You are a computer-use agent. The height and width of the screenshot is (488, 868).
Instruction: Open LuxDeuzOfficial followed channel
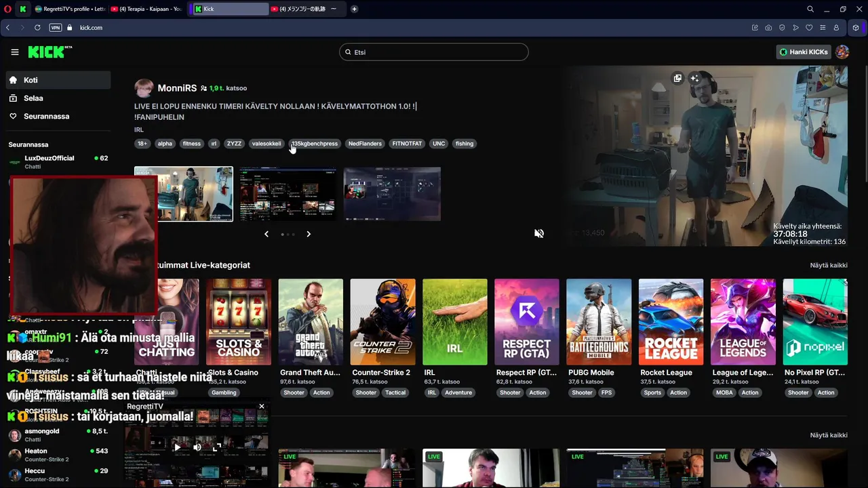click(x=58, y=162)
